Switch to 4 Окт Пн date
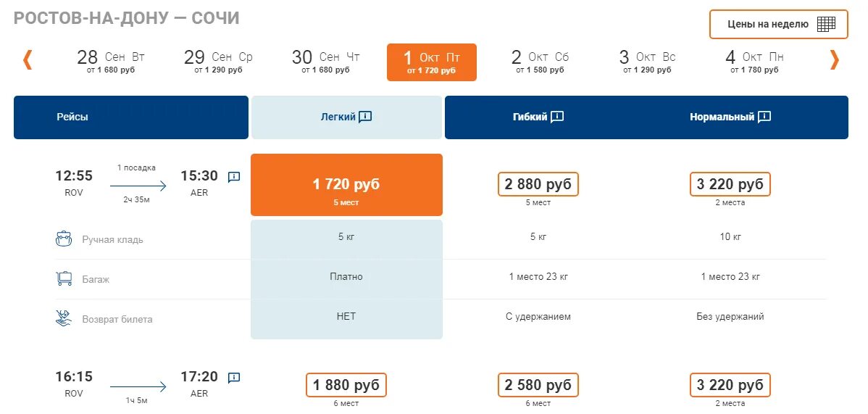This screenshot has height=414, width=868. [x=754, y=61]
